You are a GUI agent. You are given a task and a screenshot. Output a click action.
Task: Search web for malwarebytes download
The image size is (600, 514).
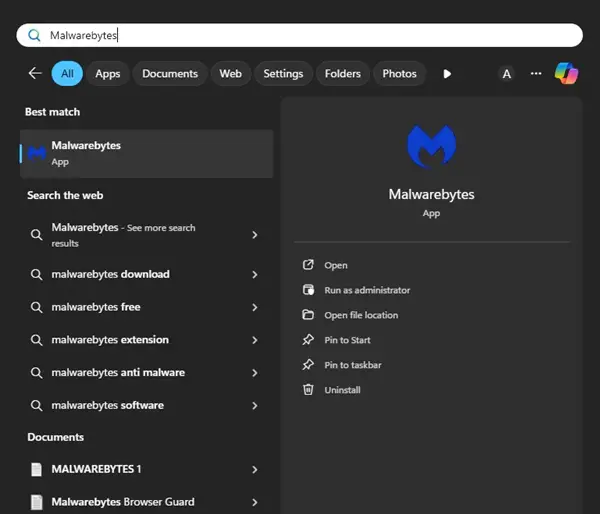click(x=147, y=274)
